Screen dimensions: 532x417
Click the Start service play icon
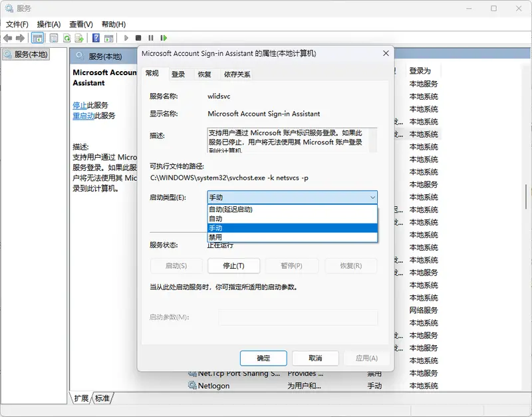click(126, 38)
